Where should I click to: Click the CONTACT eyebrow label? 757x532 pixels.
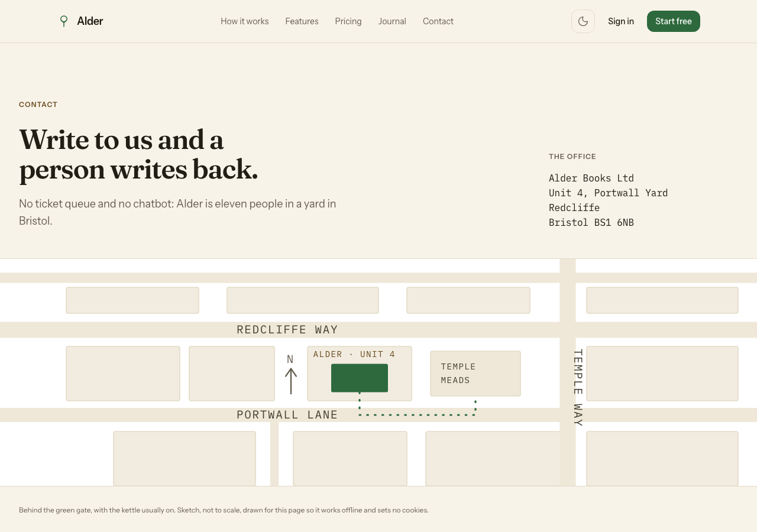(x=38, y=105)
